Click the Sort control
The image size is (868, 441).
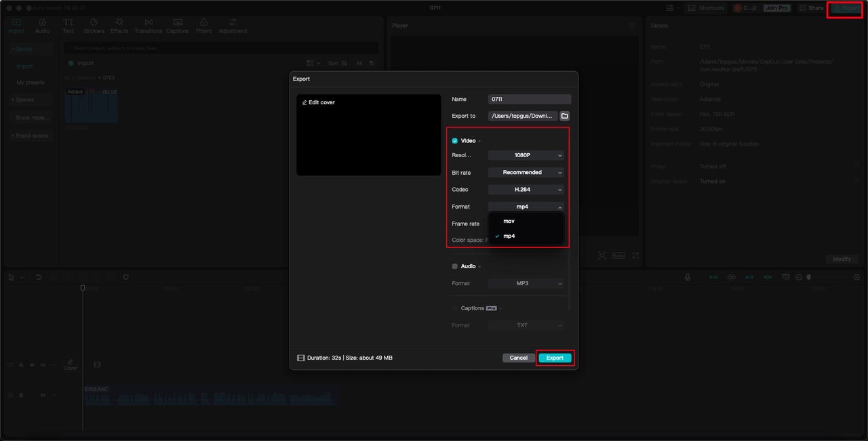pyautogui.click(x=336, y=63)
